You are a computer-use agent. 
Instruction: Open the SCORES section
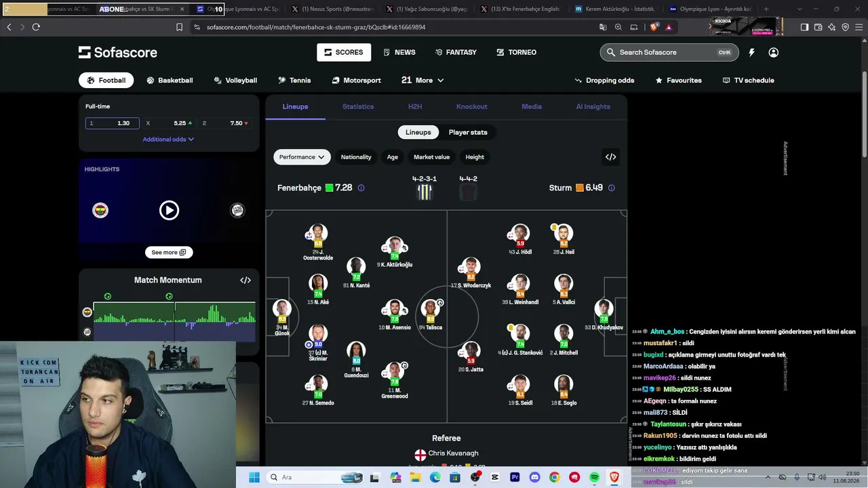click(344, 52)
